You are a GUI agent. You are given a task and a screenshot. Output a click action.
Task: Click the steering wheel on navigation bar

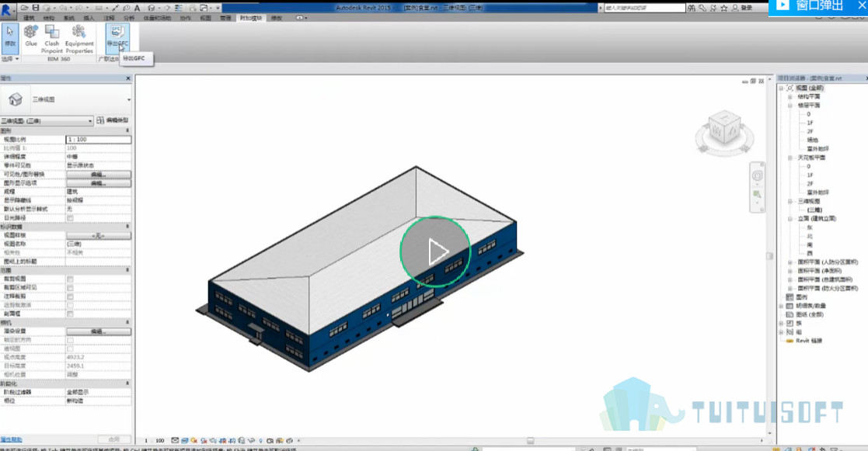click(x=758, y=175)
